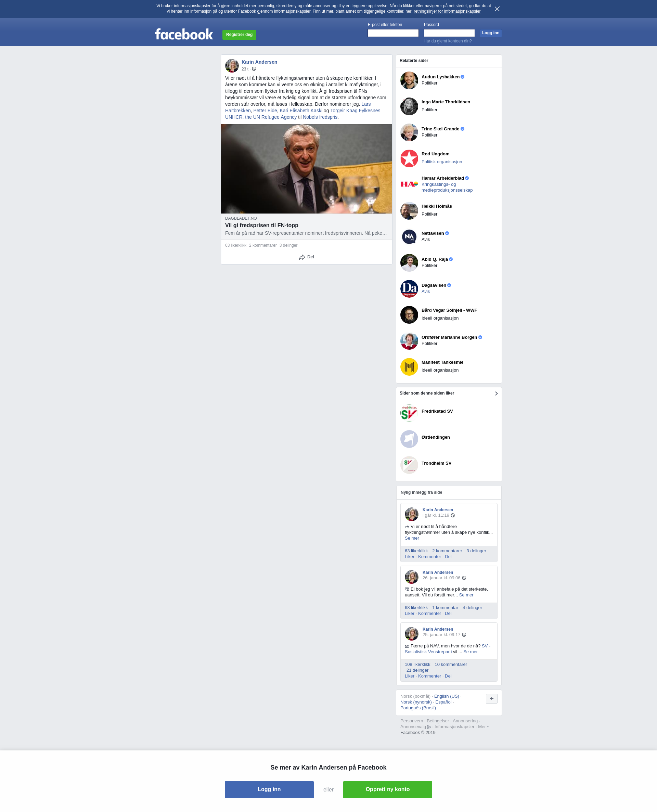Focus the E-post eller telefon field
Image resolution: width=657 pixels, height=812 pixels.
[393, 33]
